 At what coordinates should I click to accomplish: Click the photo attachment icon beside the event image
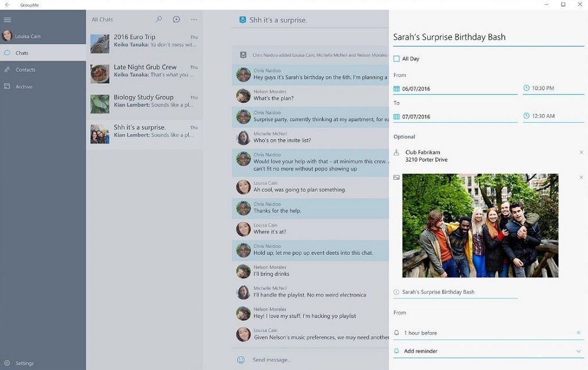[x=395, y=177]
